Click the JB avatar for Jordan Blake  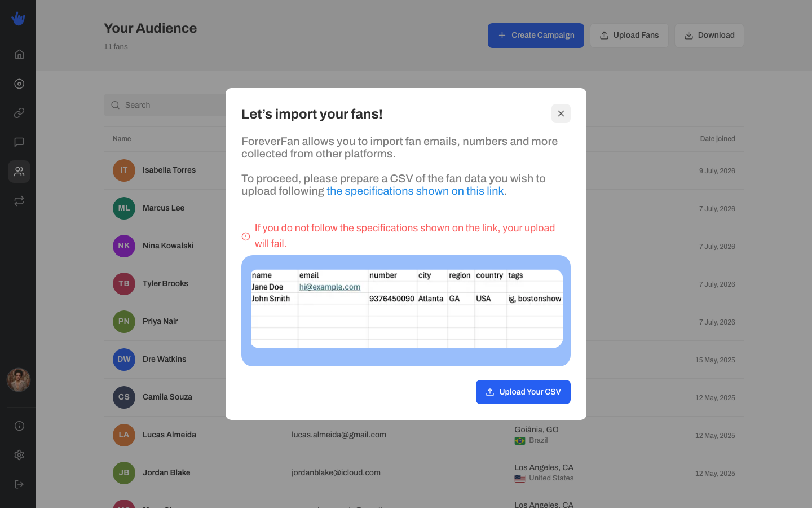click(124, 473)
